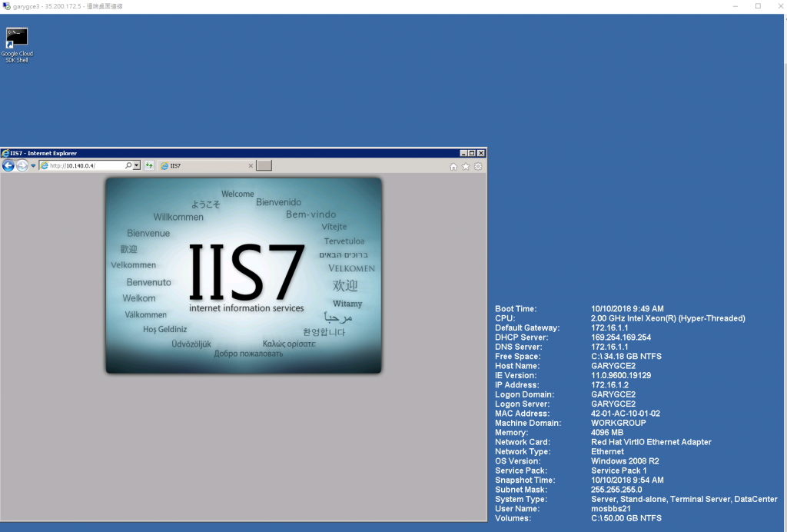Click the green refresh arrows button
Viewport: 787px width, 532px height.
point(149,165)
